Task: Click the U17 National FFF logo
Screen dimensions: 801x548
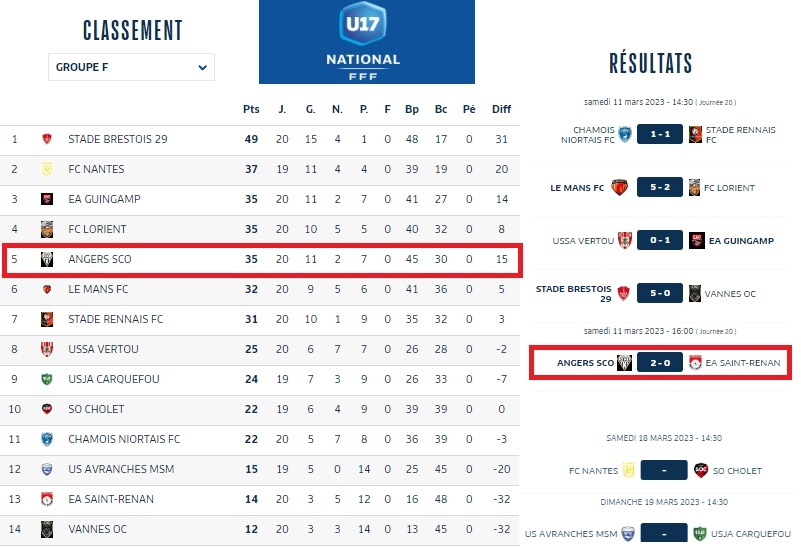Action: click(x=366, y=41)
